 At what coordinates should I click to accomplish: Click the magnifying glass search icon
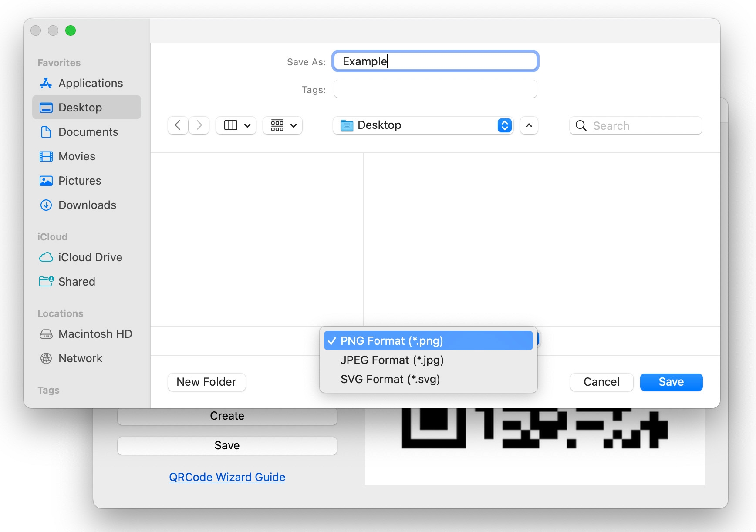click(x=581, y=126)
